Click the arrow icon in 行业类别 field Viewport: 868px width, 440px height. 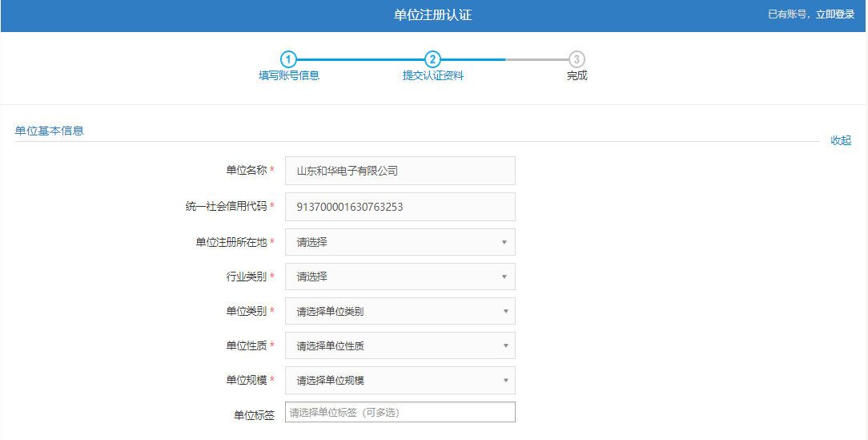[x=504, y=277]
